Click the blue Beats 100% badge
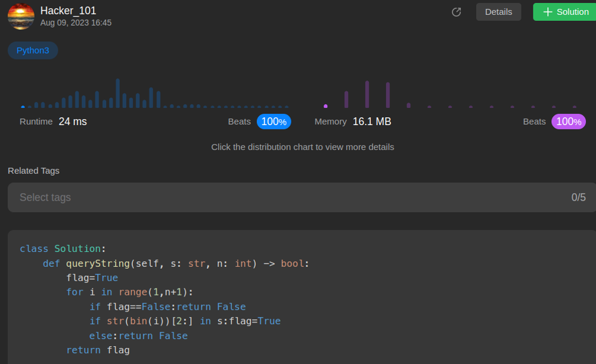This screenshot has height=364, width=596. click(274, 122)
